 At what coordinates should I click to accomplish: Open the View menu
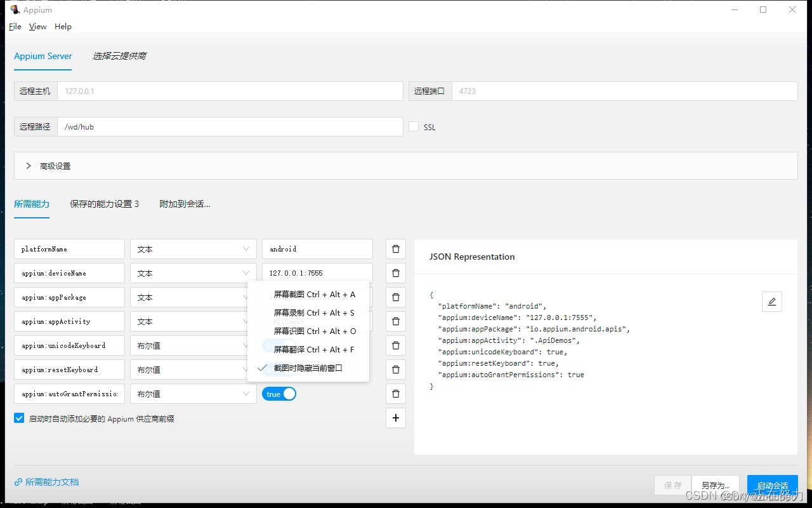[38, 27]
